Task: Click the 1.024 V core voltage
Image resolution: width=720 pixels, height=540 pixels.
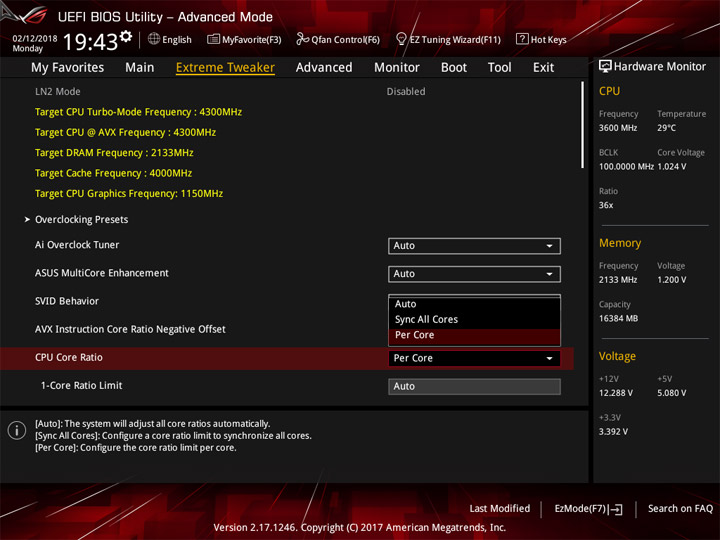Action: 672,167
